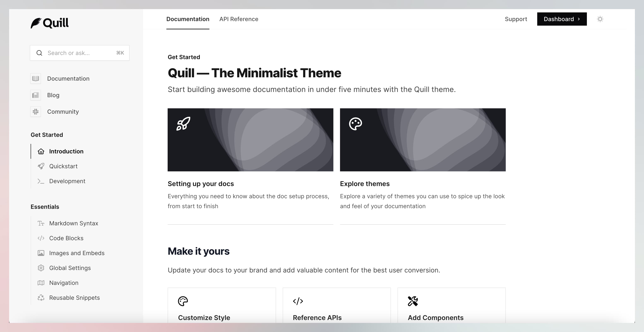The width and height of the screenshot is (644, 332).
Task: Click the Blog newspaper icon
Action: click(x=36, y=95)
